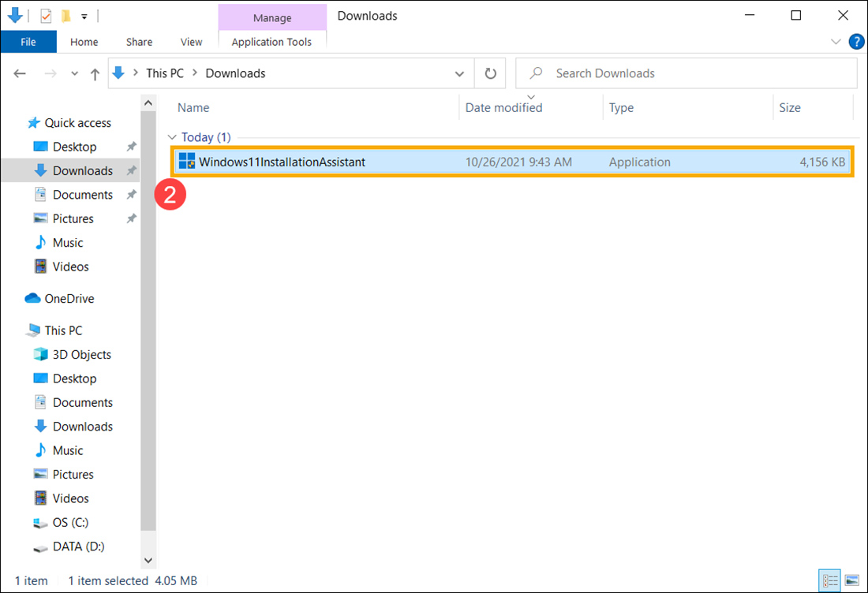This screenshot has height=593, width=868.
Task: Click the New Folder quick access icon
Action: (x=65, y=16)
